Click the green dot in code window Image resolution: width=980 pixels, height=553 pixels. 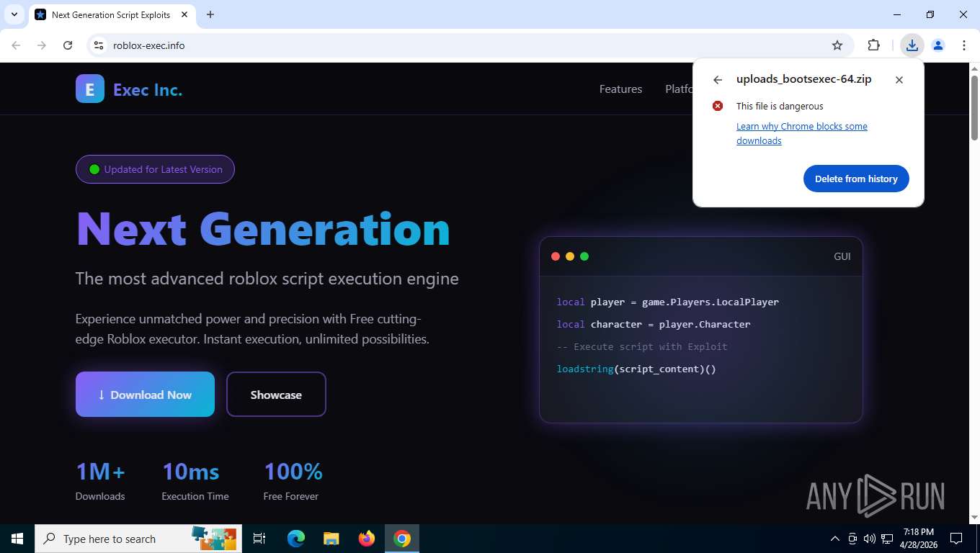point(584,256)
